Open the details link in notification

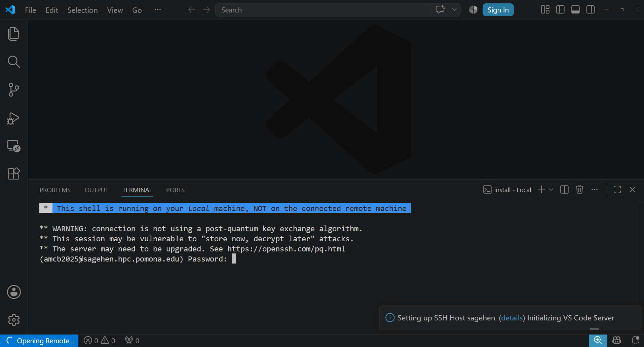click(x=512, y=318)
